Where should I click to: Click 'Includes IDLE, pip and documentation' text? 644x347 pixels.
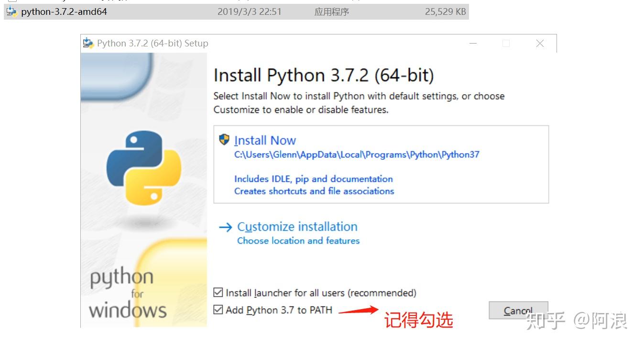click(x=314, y=179)
